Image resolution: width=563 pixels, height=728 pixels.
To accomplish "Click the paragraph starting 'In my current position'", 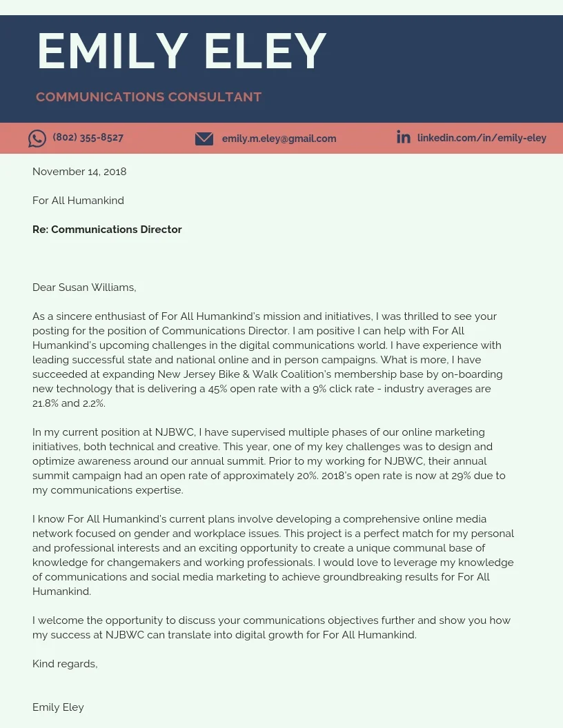I will click(269, 461).
